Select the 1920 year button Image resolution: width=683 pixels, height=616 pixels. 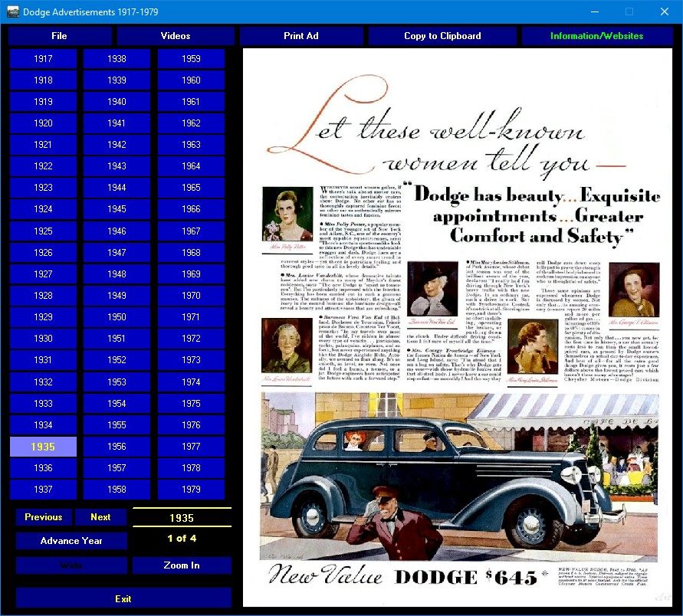tap(43, 123)
